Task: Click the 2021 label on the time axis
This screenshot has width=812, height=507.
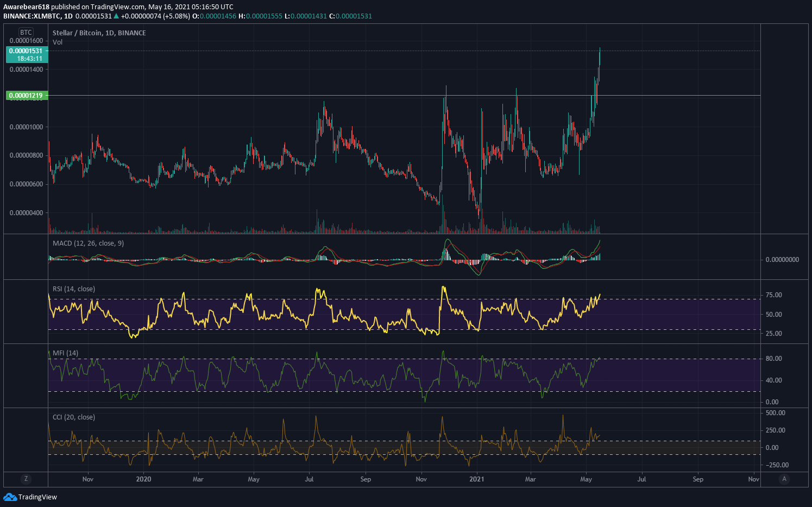Action: [476, 479]
